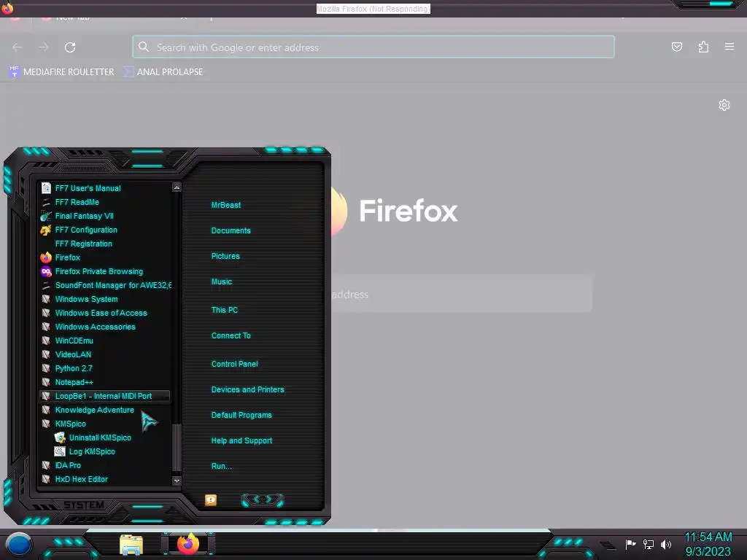Open This PC from start menu

point(225,310)
